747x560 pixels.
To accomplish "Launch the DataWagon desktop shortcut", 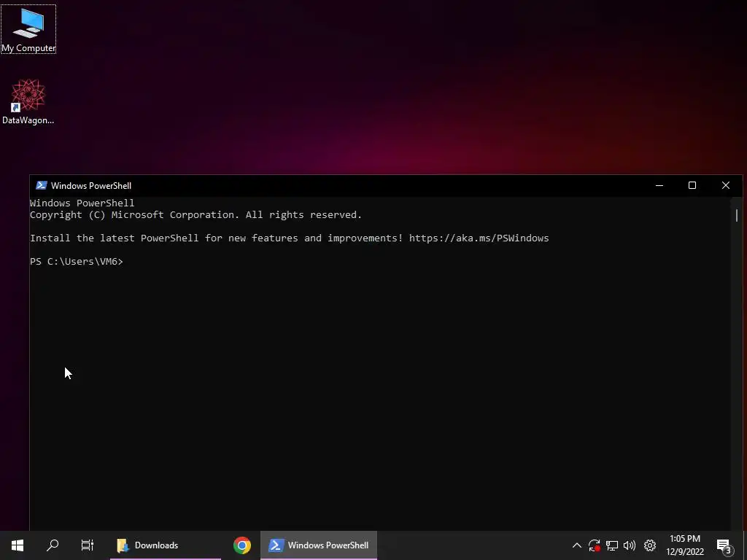I will (x=28, y=102).
